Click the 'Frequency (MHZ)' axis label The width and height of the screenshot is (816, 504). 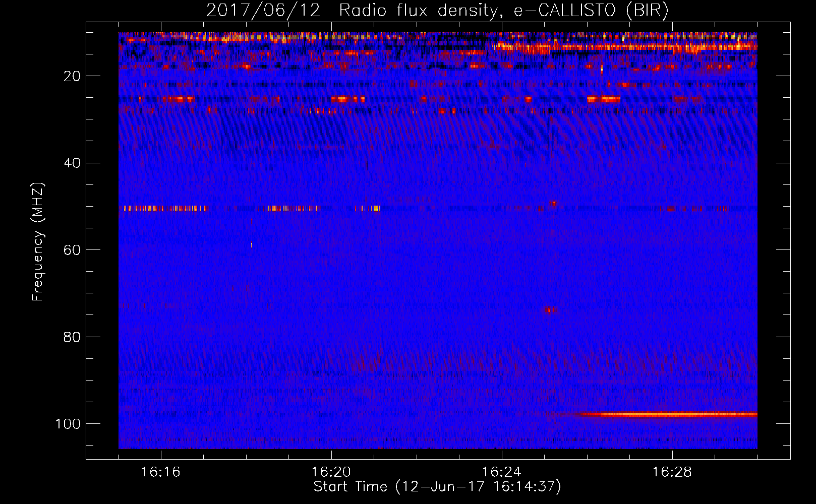[x=38, y=242]
